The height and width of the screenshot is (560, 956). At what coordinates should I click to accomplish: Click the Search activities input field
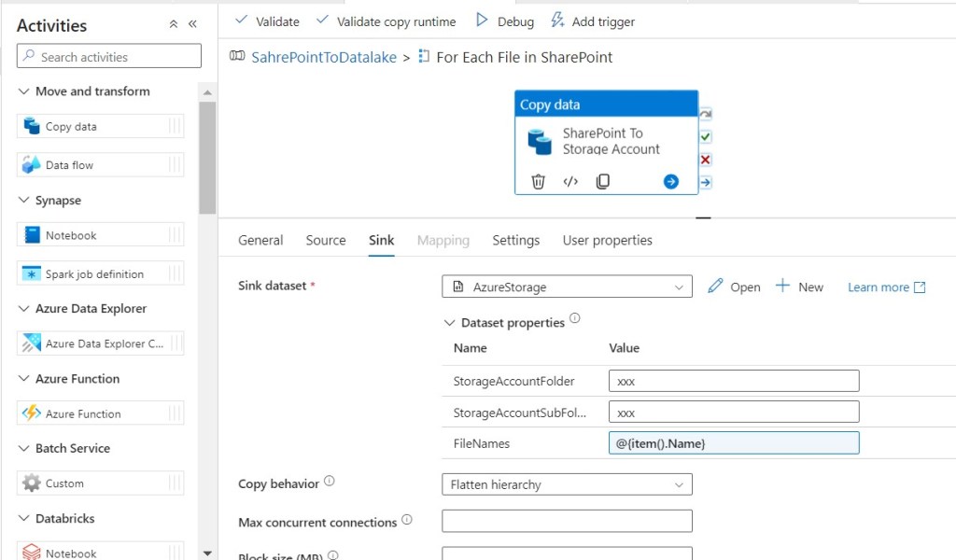click(109, 57)
